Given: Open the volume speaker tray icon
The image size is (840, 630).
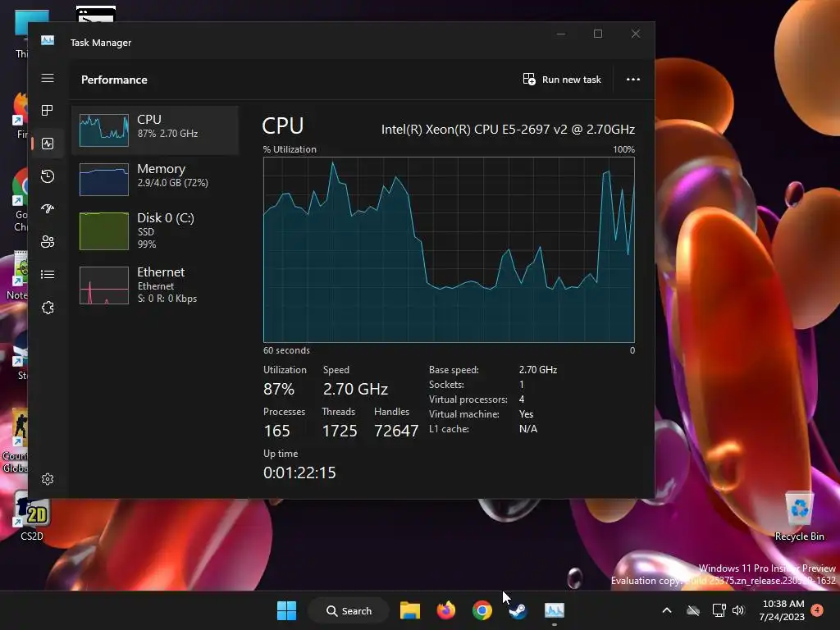Looking at the screenshot, I should pyautogui.click(x=739, y=610).
